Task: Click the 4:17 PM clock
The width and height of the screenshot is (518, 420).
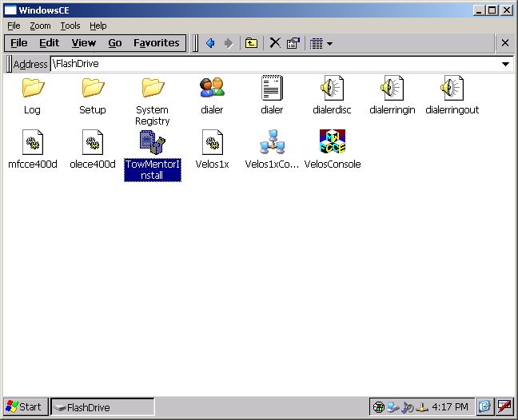Action: (450, 407)
